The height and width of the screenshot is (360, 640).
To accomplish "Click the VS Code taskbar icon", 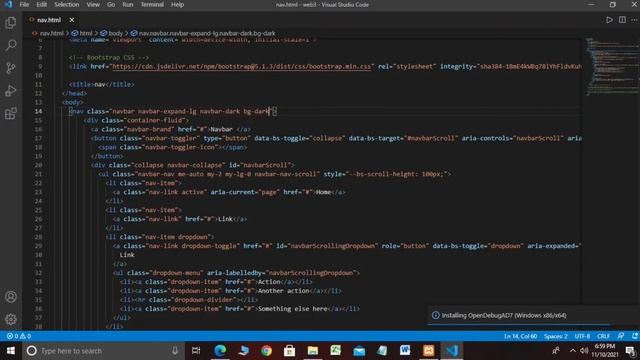I will 452,351.
